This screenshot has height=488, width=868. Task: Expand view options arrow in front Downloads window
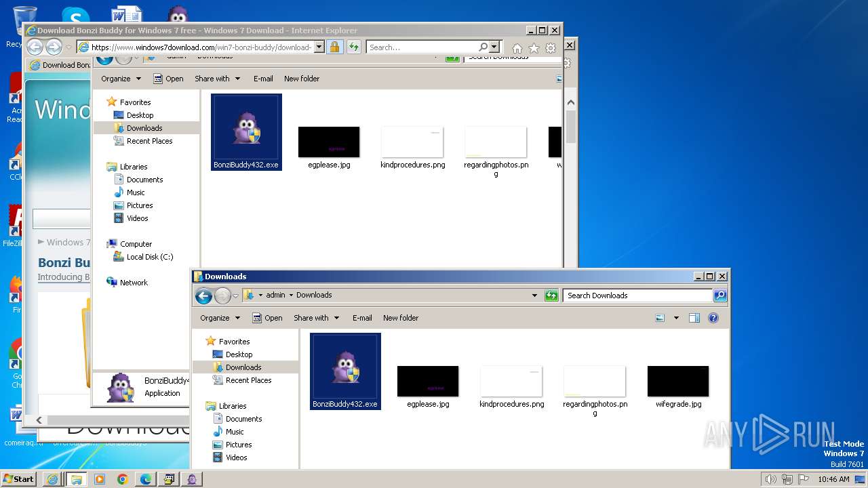tap(676, 318)
